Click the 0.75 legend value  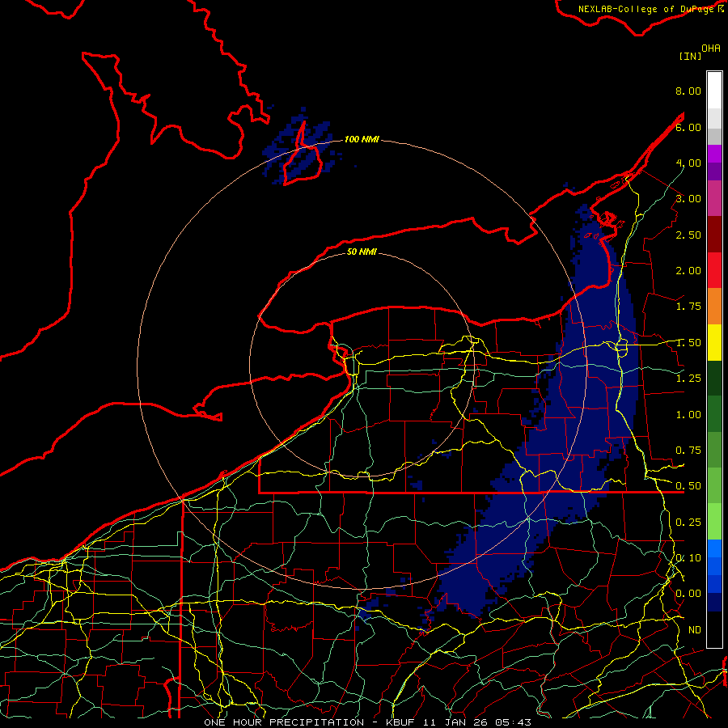point(688,451)
